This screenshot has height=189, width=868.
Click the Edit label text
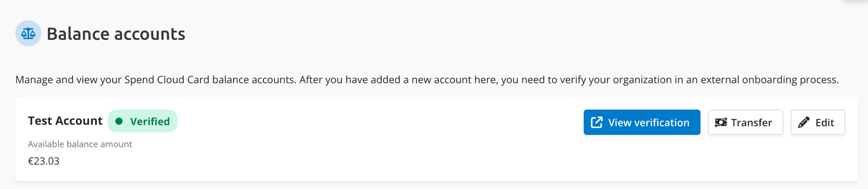coord(825,123)
